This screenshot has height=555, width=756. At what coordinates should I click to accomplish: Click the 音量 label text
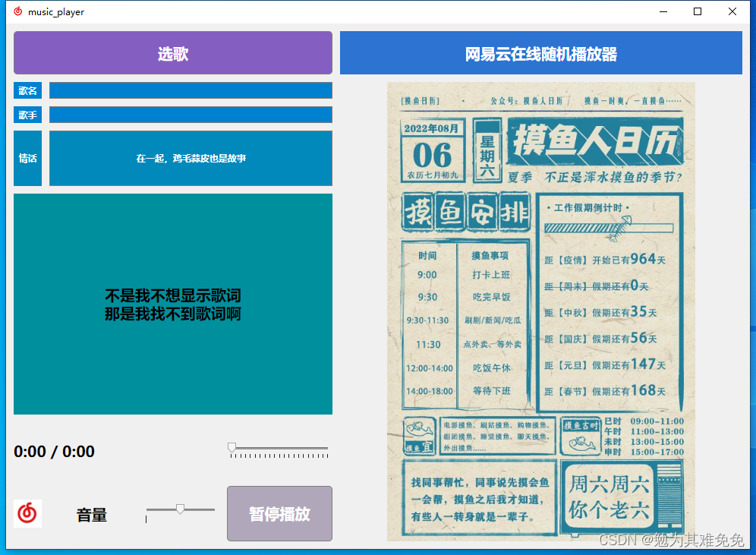point(92,515)
